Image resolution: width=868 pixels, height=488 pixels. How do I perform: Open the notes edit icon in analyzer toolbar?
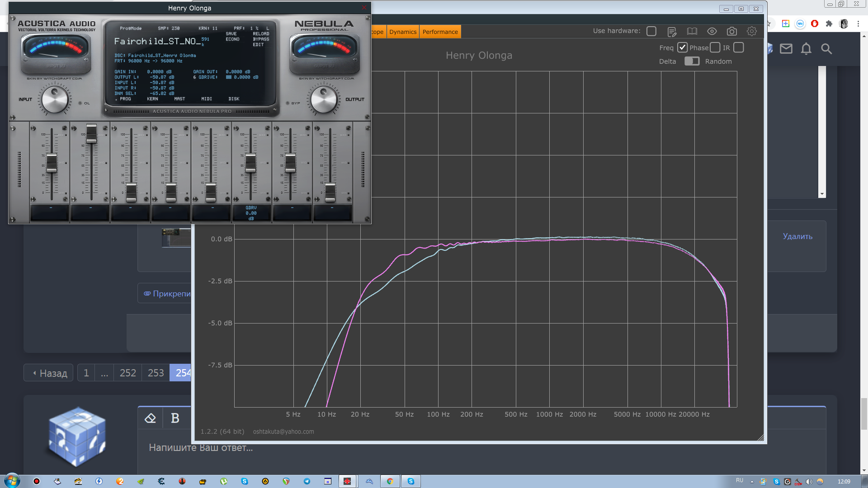point(672,32)
